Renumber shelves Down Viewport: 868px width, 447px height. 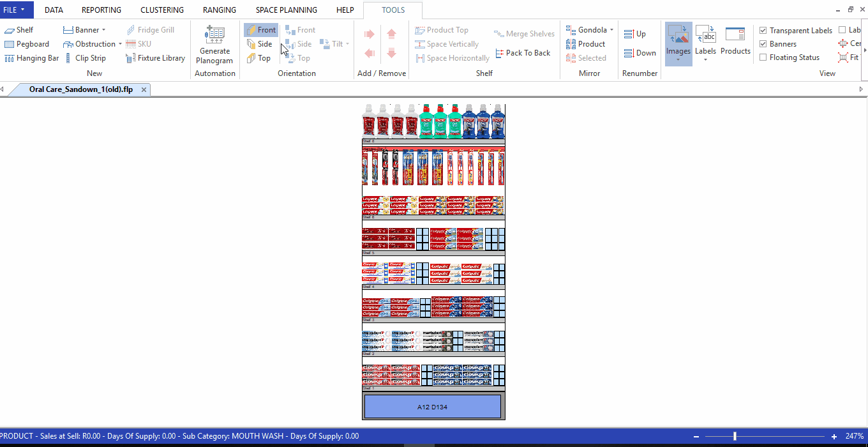coord(640,53)
